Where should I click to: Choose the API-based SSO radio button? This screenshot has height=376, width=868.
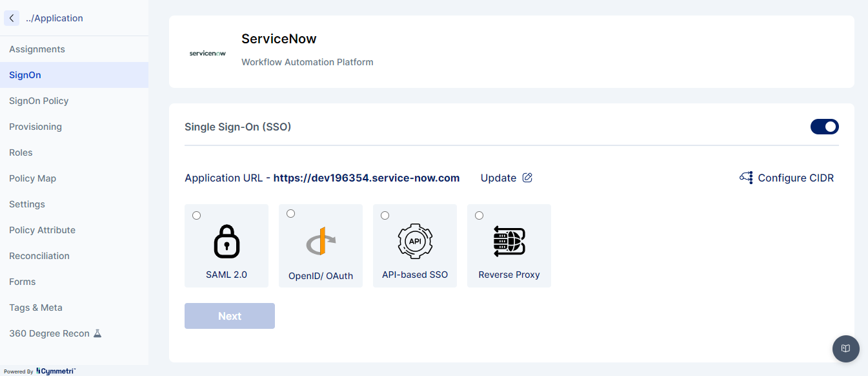point(385,215)
